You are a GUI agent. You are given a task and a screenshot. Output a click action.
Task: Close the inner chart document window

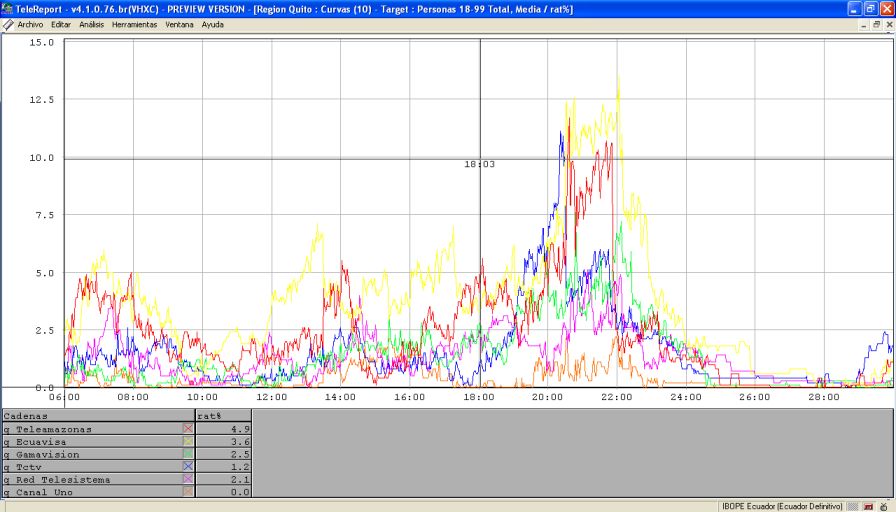tap(889, 25)
